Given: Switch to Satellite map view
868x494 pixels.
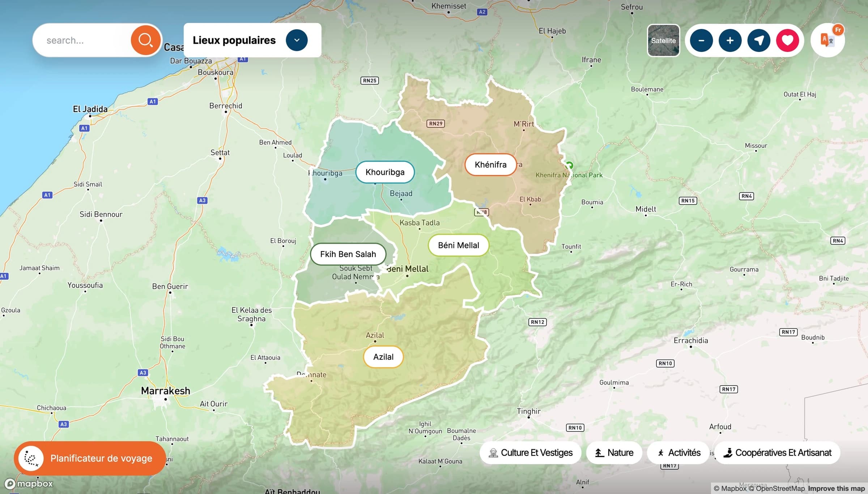Looking at the screenshot, I should [663, 40].
